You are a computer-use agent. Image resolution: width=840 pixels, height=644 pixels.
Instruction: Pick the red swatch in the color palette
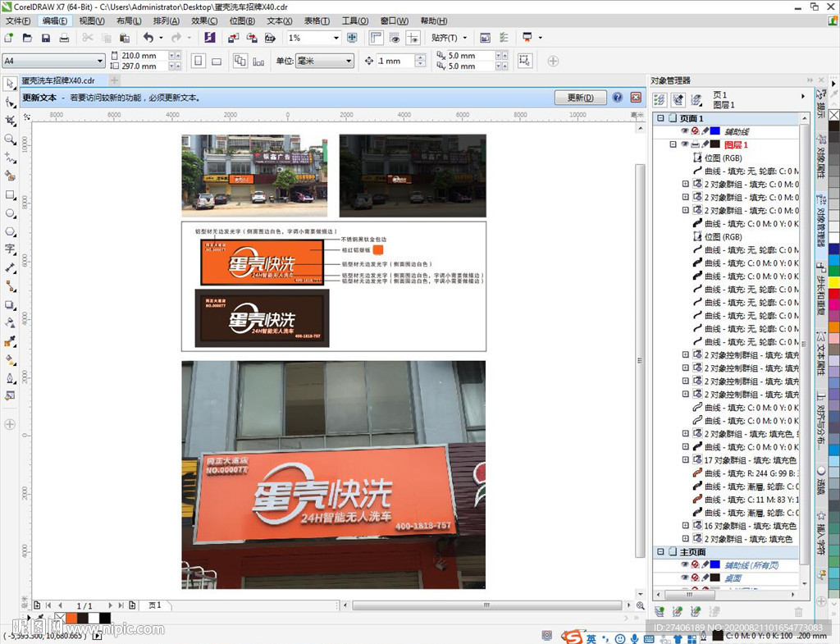834,294
